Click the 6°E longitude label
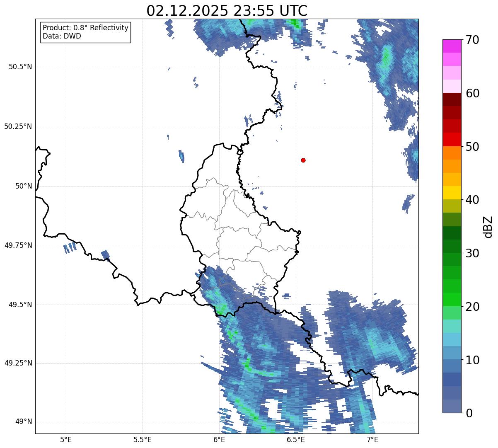 (219, 439)
